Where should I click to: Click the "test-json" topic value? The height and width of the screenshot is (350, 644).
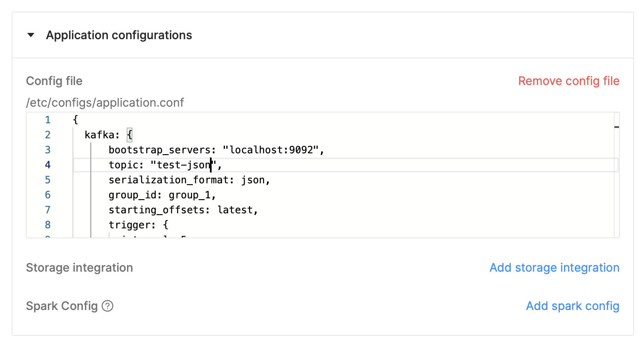tap(183, 165)
